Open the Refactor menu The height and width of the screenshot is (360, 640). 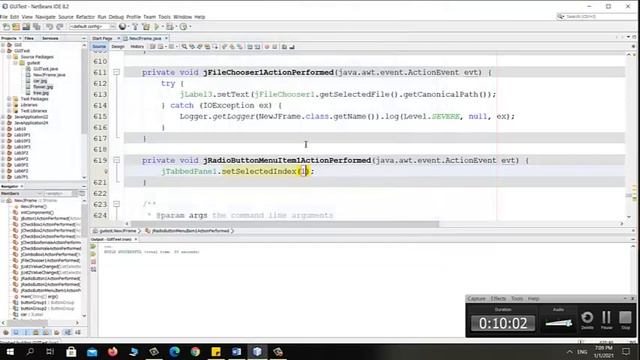click(85, 17)
